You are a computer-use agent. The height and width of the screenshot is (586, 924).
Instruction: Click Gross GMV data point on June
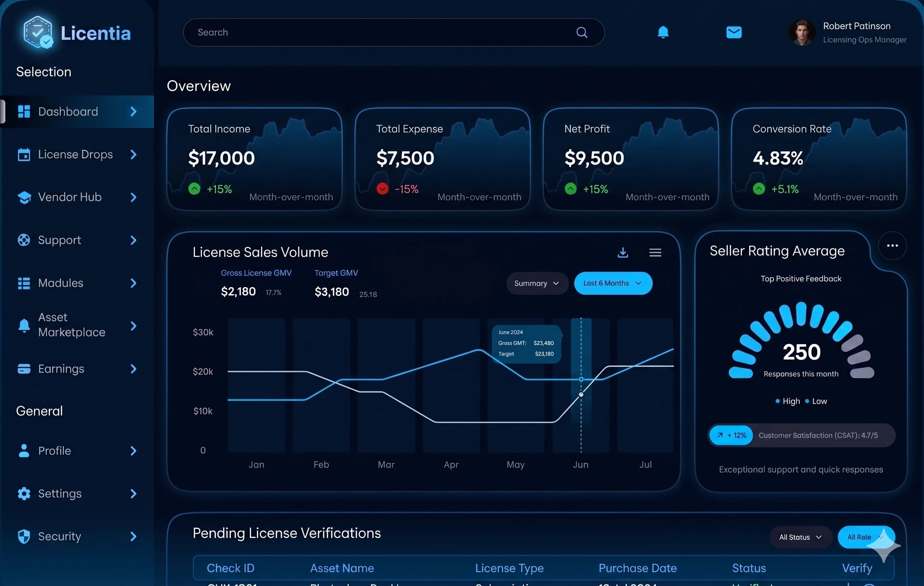(x=581, y=379)
